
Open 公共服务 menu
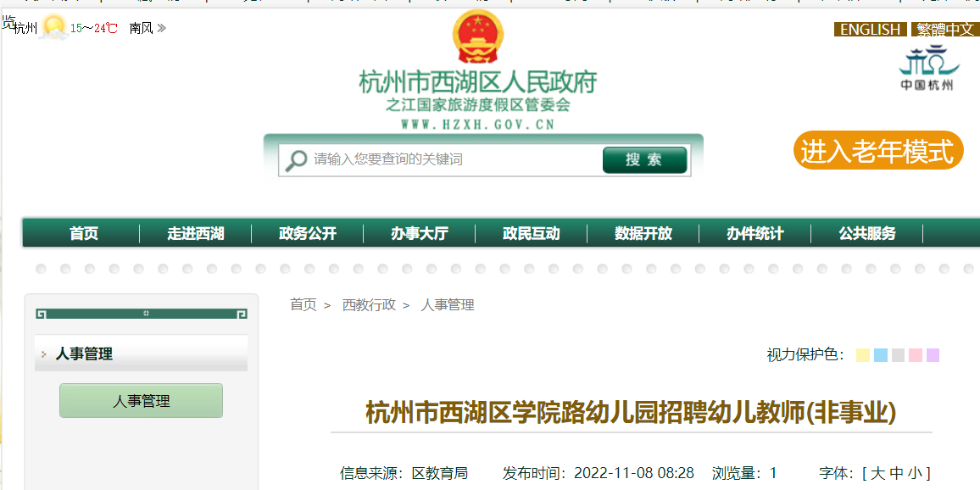tap(867, 234)
